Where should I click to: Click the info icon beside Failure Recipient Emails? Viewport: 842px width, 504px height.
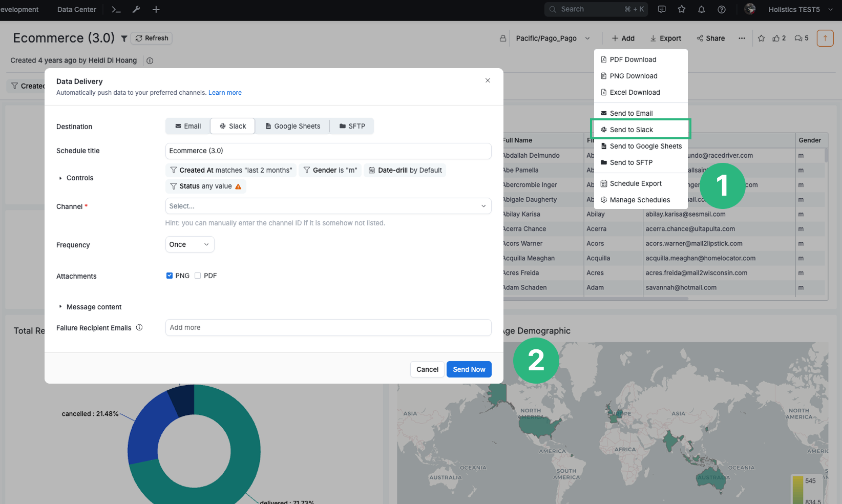pyautogui.click(x=139, y=328)
